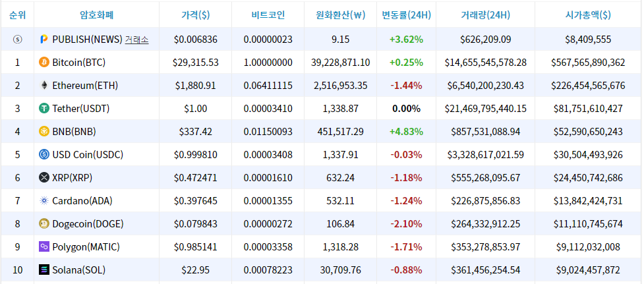The image size is (644, 284).
Task: Sort by the 원화환산(₩) column header
Action: pyautogui.click(x=341, y=15)
